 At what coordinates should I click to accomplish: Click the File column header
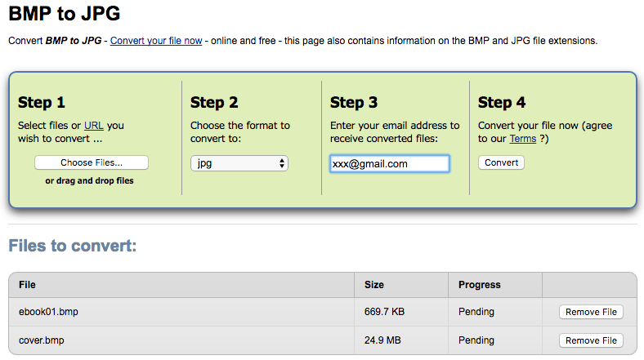[x=28, y=285]
